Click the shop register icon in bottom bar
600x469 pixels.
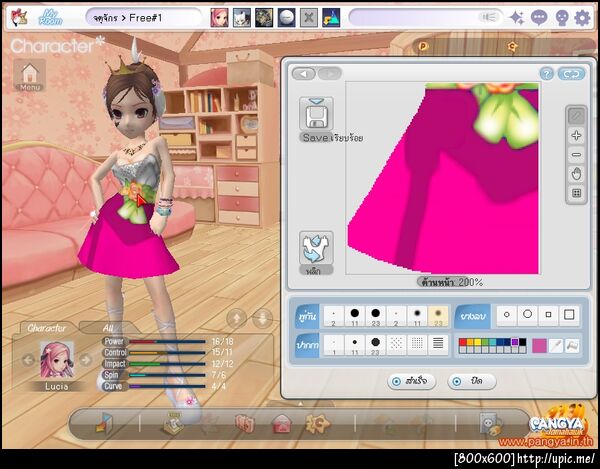[173, 423]
